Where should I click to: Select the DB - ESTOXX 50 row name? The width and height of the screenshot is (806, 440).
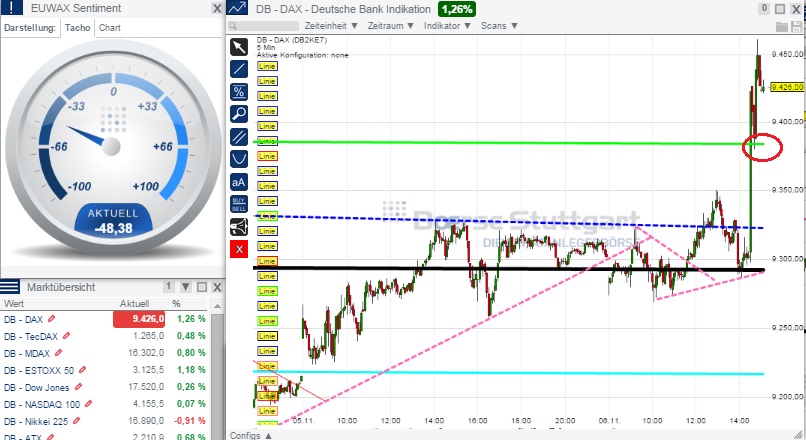click(39, 370)
